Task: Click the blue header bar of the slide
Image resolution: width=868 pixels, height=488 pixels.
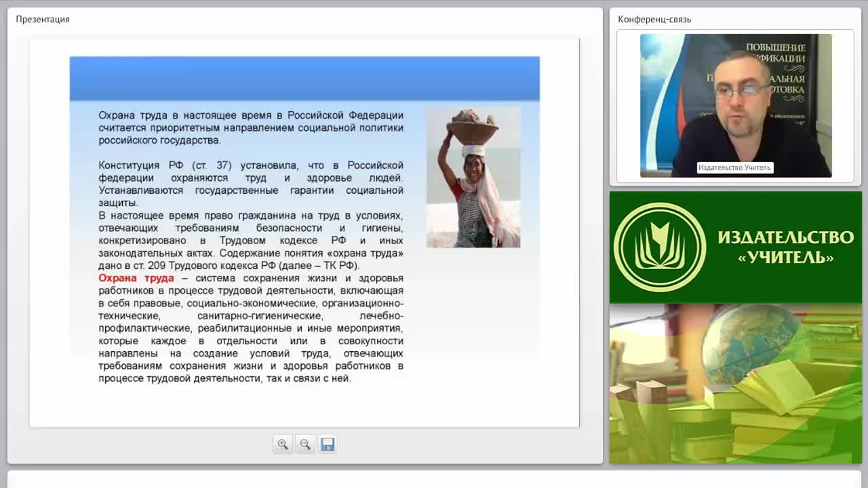Action: pos(304,79)
